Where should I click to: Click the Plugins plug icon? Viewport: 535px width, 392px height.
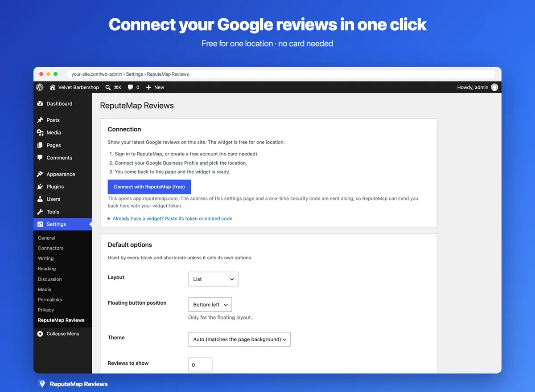(40, 187)
